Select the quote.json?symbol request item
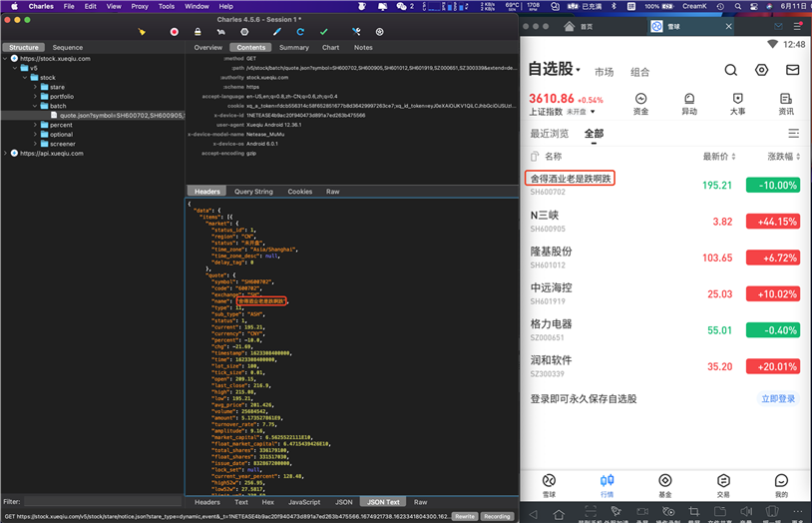The height and width of the screenshot is (523, 812). (117, 115)
